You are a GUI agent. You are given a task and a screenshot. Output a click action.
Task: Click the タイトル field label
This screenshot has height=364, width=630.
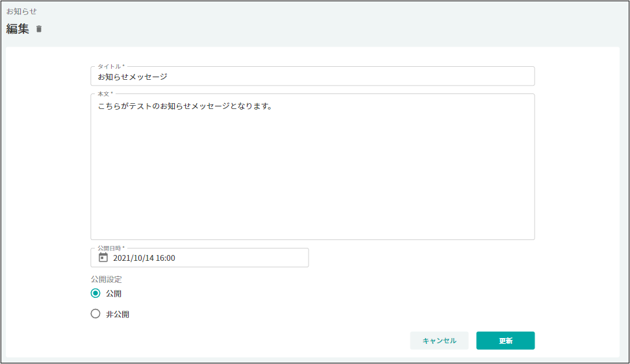click(110, 67)
